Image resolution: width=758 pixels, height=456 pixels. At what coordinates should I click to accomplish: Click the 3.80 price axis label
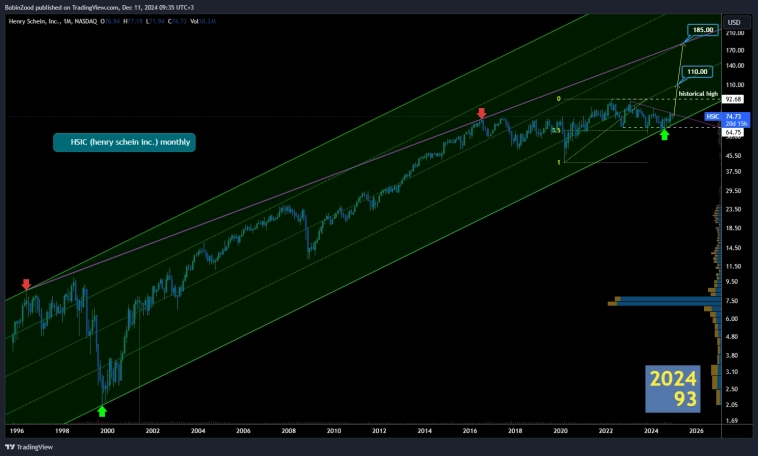tap(732, 355)
